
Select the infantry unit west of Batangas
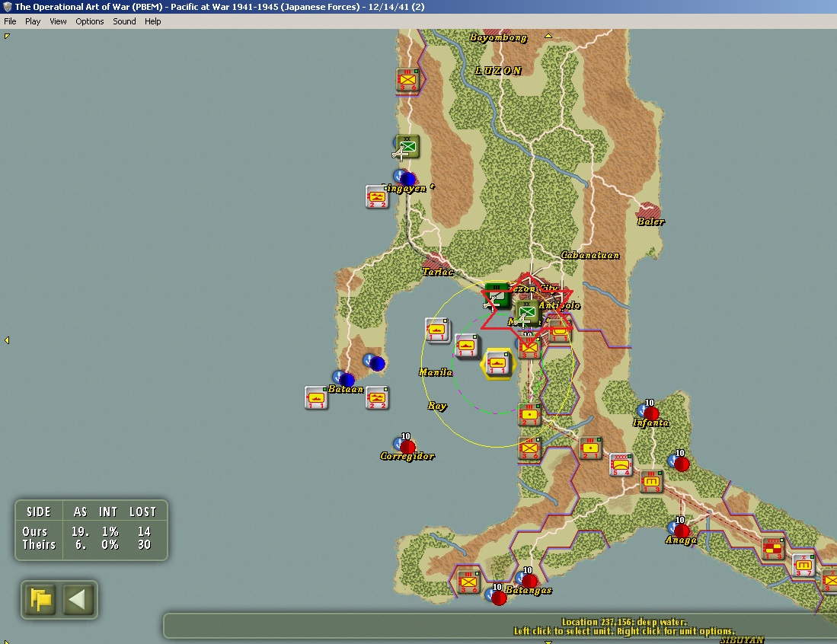click(x=468, y=582)
